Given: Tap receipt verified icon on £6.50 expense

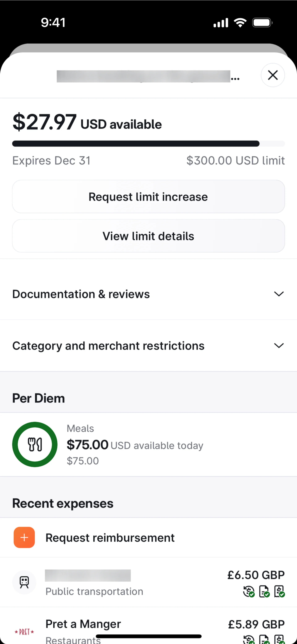Looking at the screenshot, I should 280,592.
